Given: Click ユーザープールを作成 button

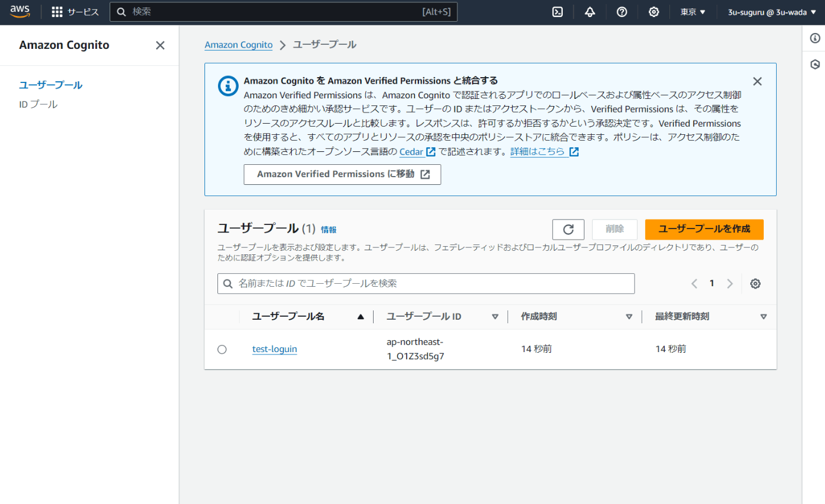Looking at the screenshot, I should pos(704,229).
